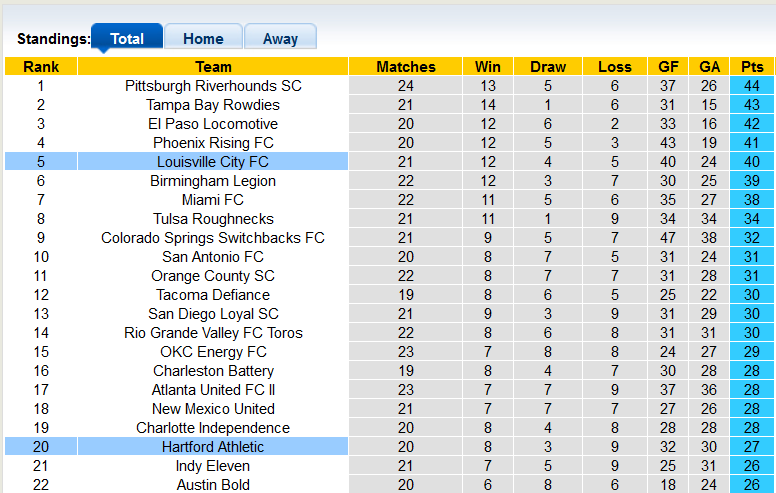Select Colorado Springs Switchbacks FC
776x493 pixels.
coord(213,238)
